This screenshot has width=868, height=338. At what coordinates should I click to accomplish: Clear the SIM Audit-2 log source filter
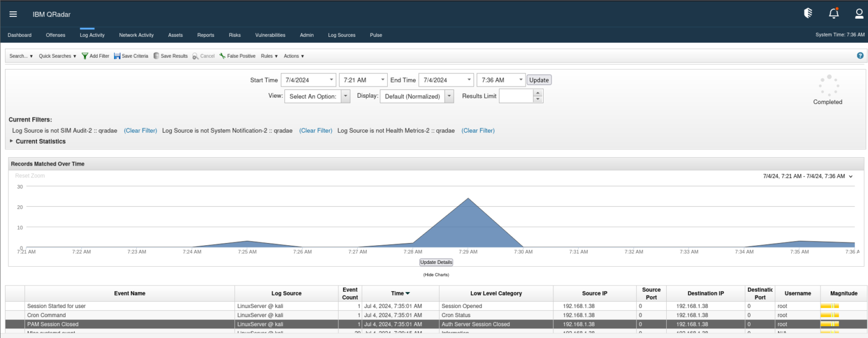[x=140, y=131]
